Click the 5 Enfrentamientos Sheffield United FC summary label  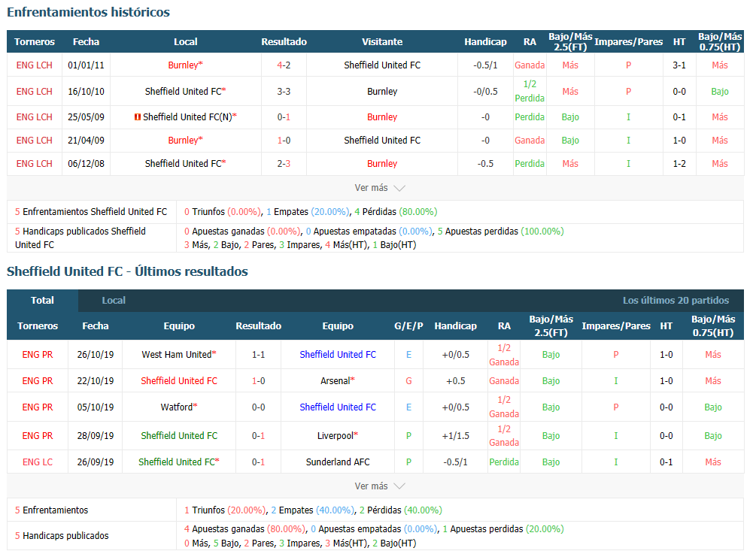click(x=91, y=212)
